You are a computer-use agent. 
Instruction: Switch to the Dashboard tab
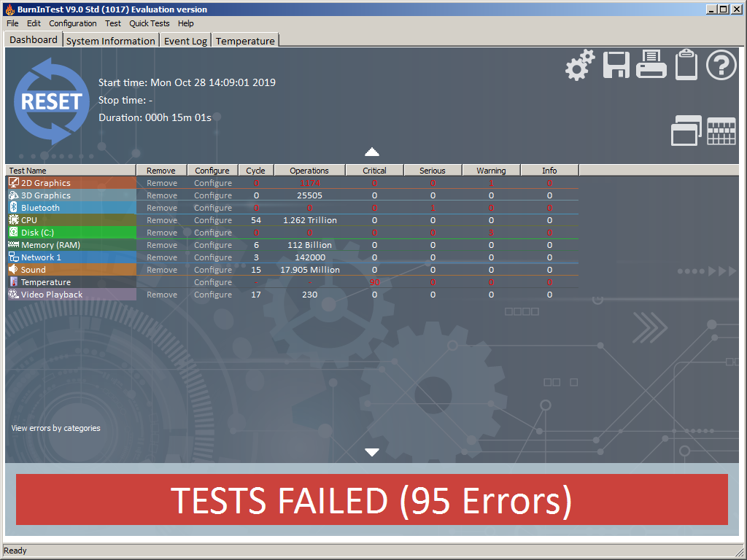coord(34,39)
